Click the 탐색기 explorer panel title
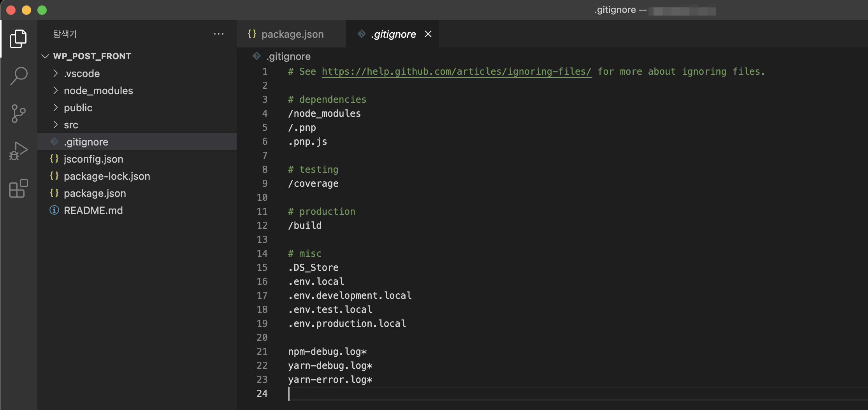 65,34
